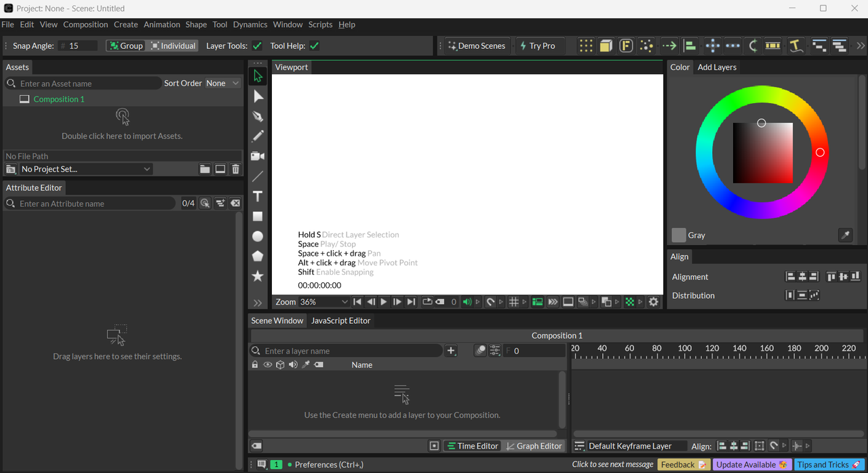Image resolution: width=868 pixels, height=473 pixels.
Task: Expand the checkerboard options arrow
Action: click(x=640, y=302)
